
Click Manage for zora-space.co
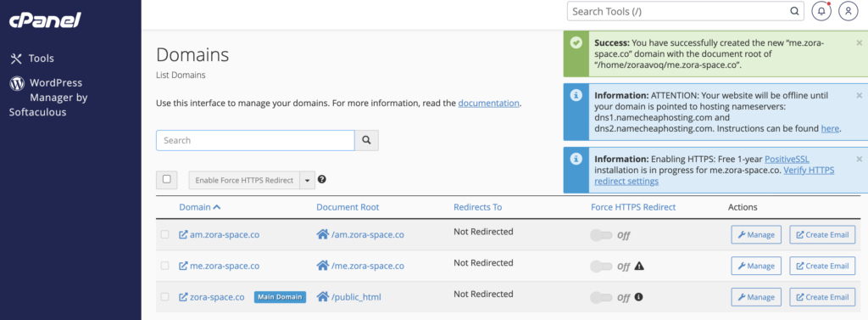756,297
